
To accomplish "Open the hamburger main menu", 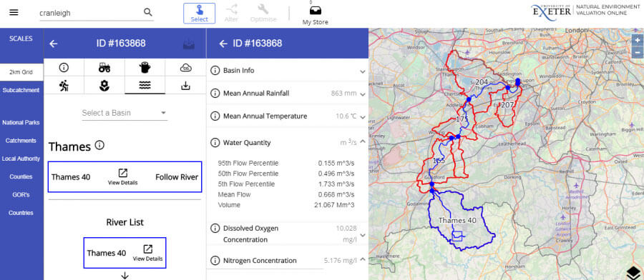I will click(x=14, y=12).
